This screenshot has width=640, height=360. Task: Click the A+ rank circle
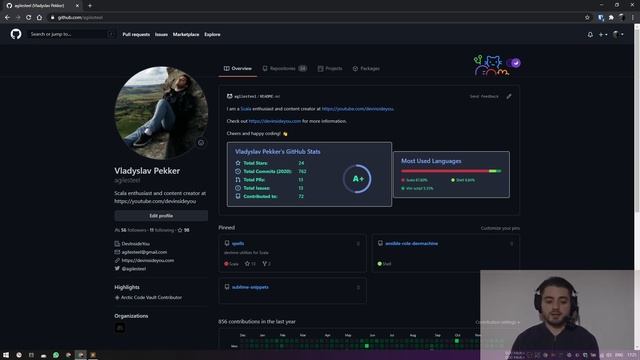357,179
